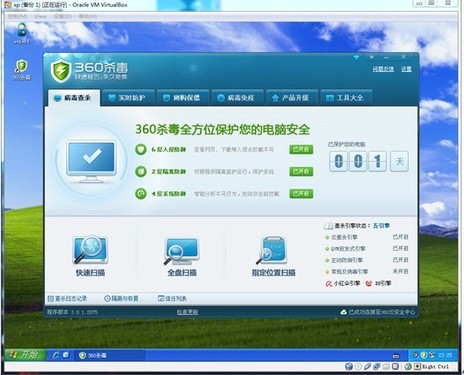464x375 pixels.
Task: Click the BD引擎 BitDefender icon
Action: coord(369,283)
